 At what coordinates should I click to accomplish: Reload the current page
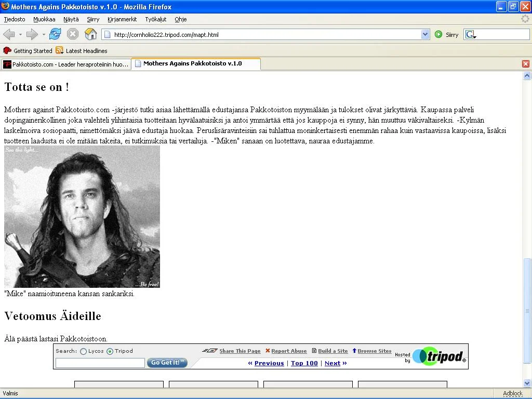tap(55, 34)
